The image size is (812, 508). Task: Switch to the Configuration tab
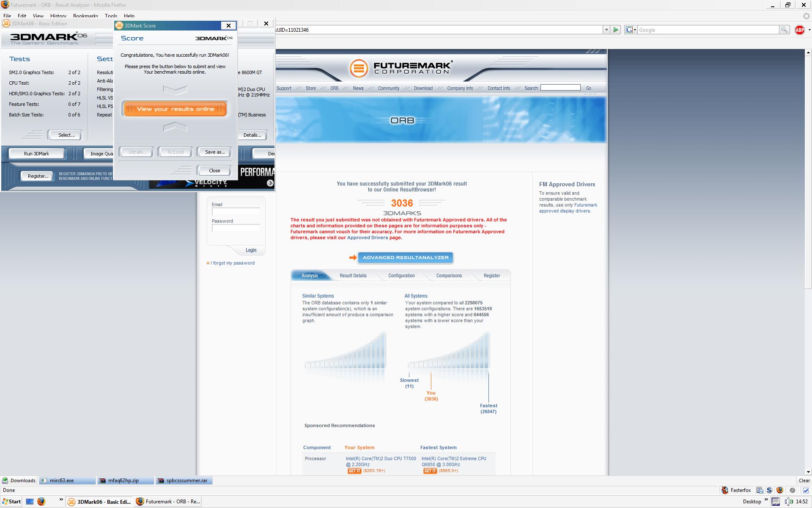pyautogui.click(x=401, y=275)
